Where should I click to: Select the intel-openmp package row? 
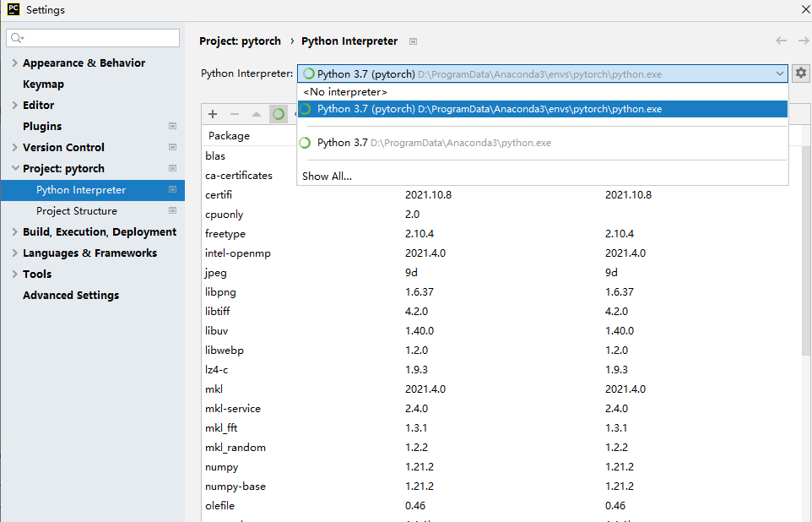(501, 253)
